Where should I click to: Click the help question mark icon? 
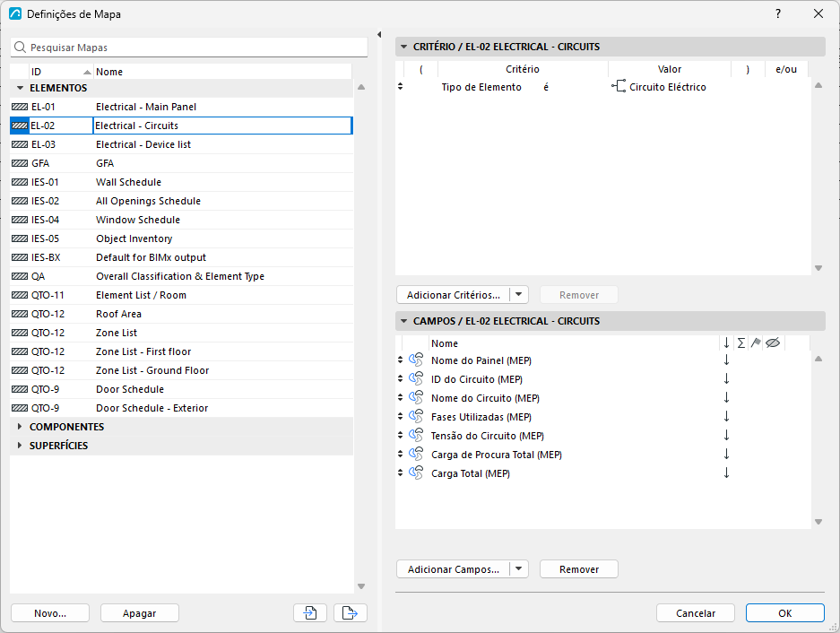point(778,14)
